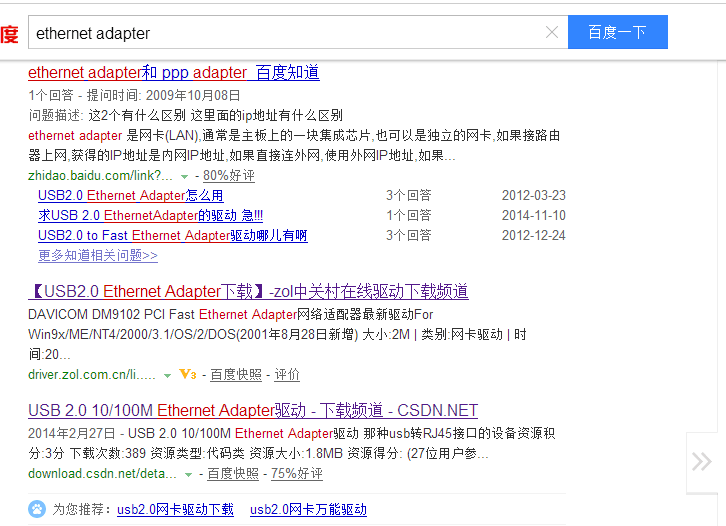Open the USB2.0 Ethernet Adapter下载 zol result
This screenshot has width=726, height=526.
[x=248, y=292]
